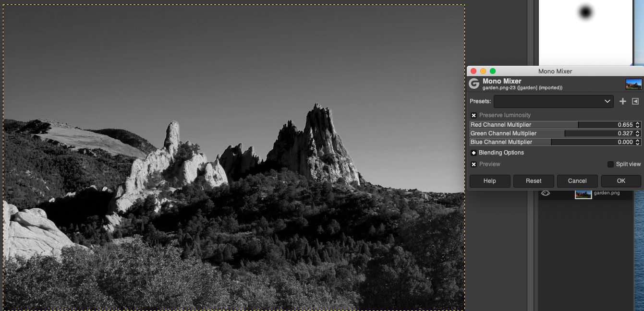The height and width of the screenshot is (311, 644).
Task: Adjust Green Channel Multiplier value stepper
Action: [638, 133]
